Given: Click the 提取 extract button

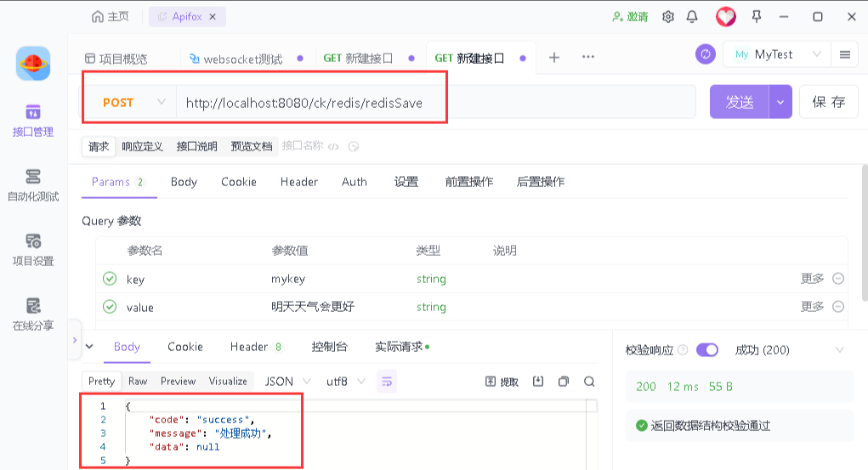Looking at the screenshot, I should [502, 382].
